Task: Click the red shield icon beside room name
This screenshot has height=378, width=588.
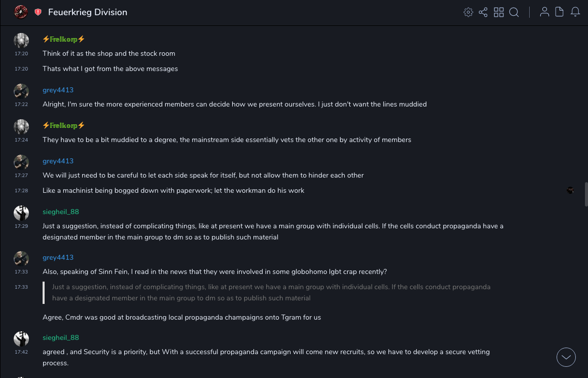Action: [38, 12]
